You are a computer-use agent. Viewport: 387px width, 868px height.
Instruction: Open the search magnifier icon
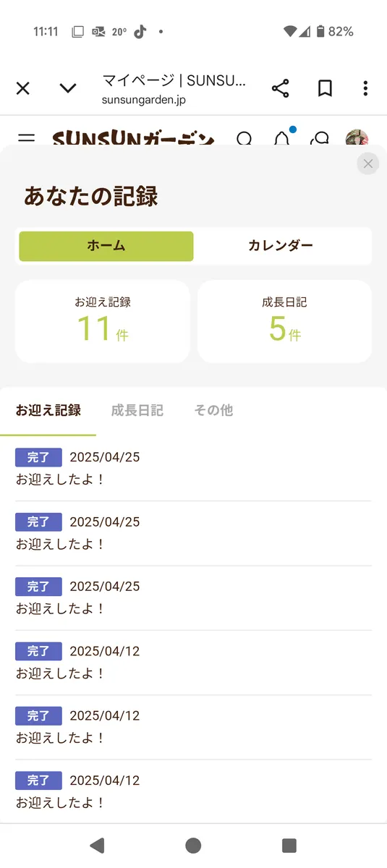(x=244, y=138)
